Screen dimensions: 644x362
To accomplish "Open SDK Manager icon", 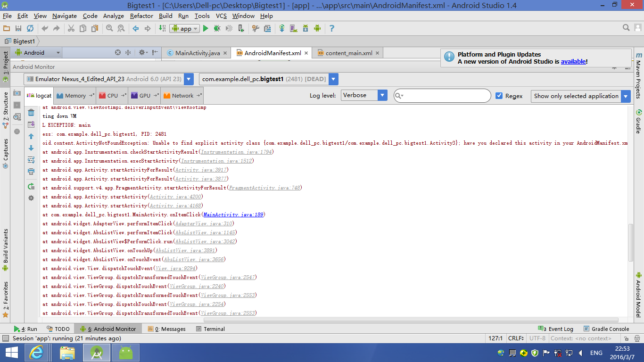I will click(305, 29).
